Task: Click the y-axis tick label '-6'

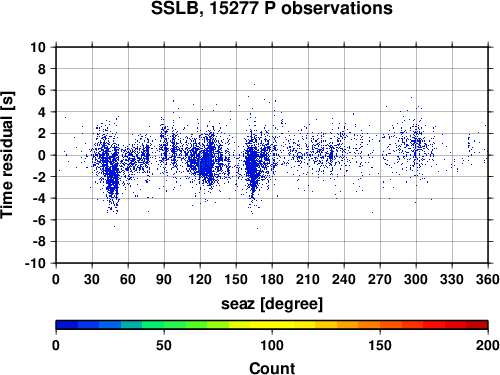Action: tap(39, 220)
